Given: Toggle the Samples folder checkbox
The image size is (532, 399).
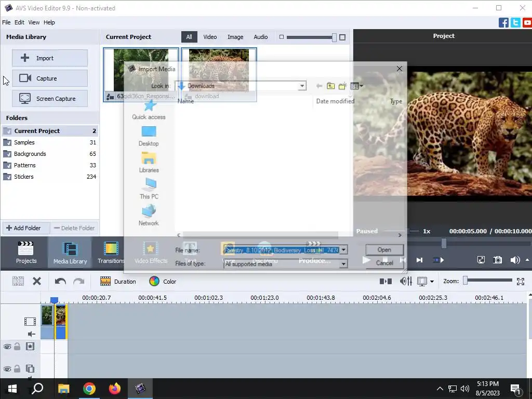Looking at the screenshot, I should pos(7,142).
